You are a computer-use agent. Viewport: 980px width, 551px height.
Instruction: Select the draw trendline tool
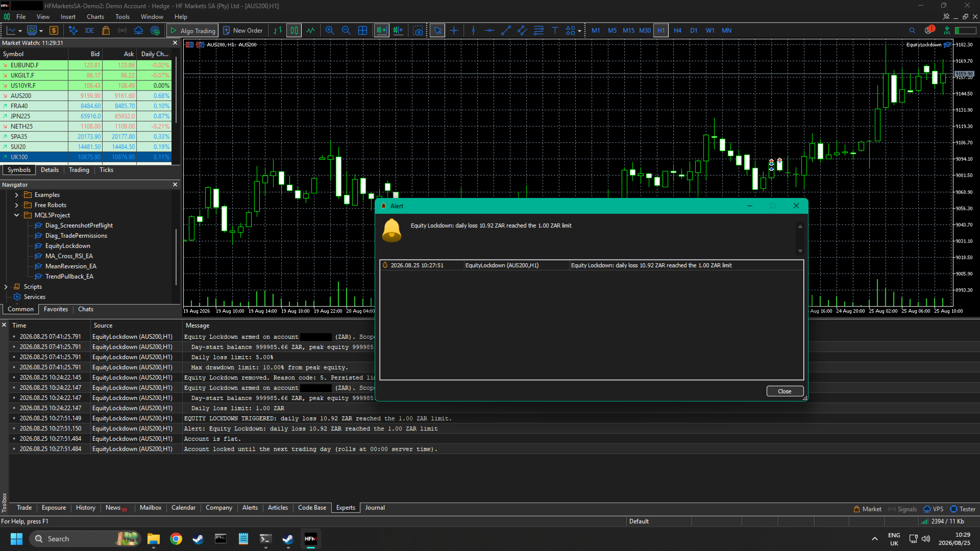(506, 31)
